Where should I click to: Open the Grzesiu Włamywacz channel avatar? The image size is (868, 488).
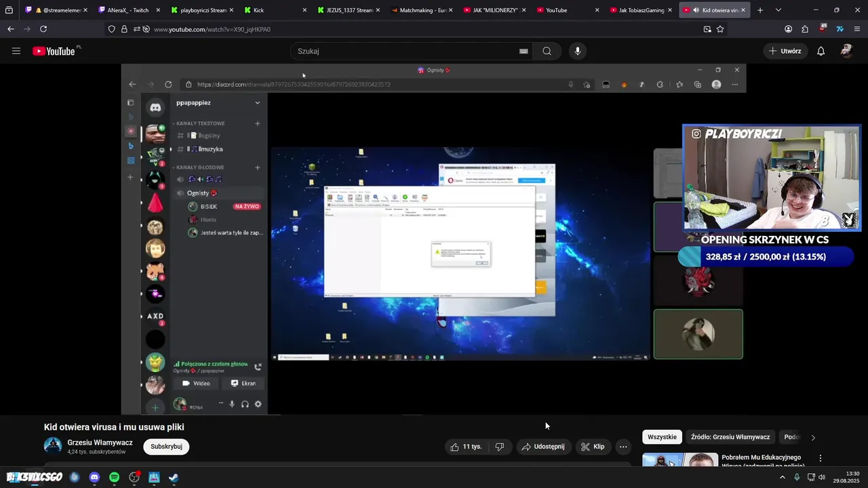click(52, 446)
